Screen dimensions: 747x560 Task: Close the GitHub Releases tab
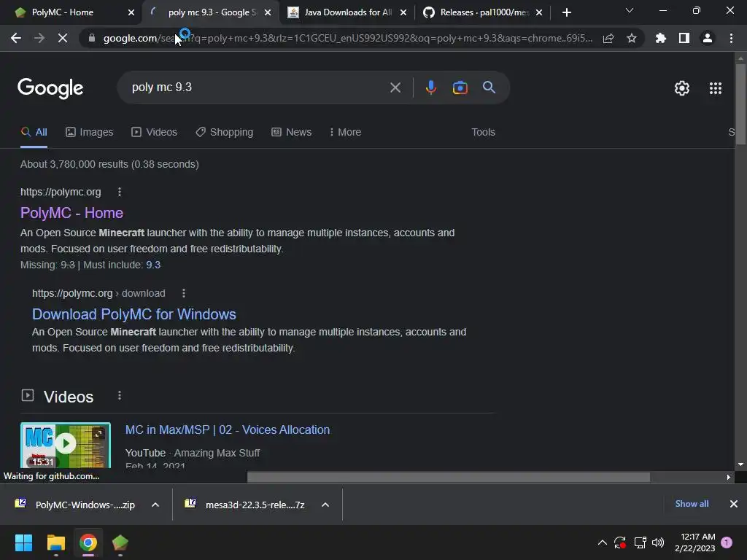539,12
